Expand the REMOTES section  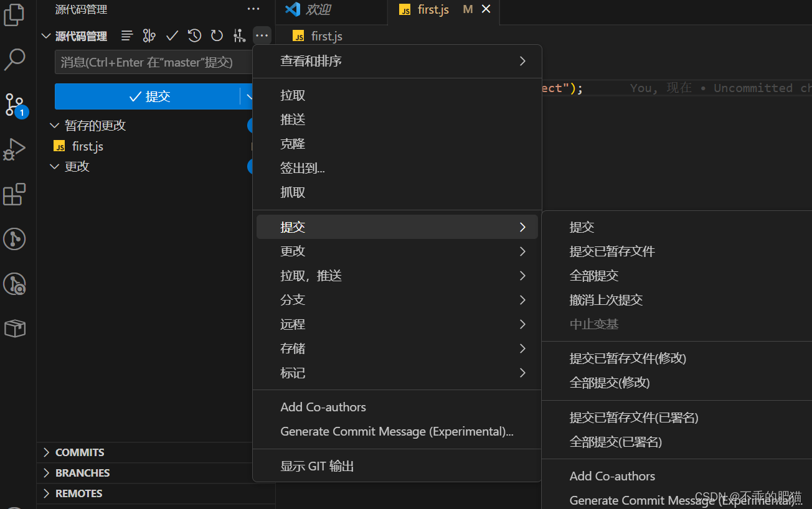pyautogui.click(x=46, y=493)
